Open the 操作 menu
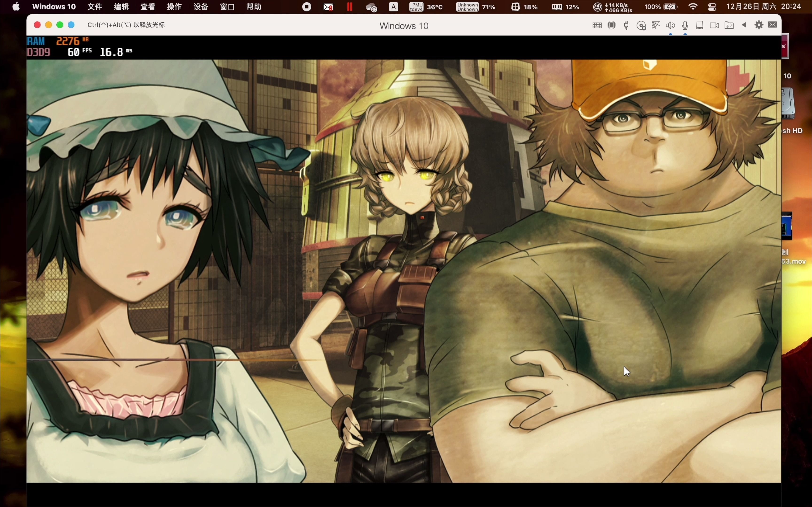This screenshot has height=507, width=812. point(174,7)
